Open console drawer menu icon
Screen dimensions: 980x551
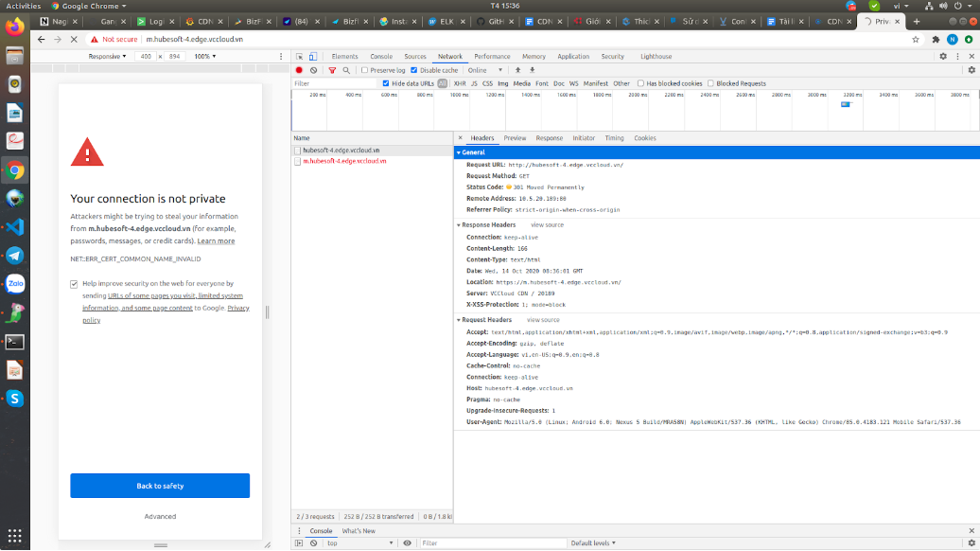(x=299, y=531)
